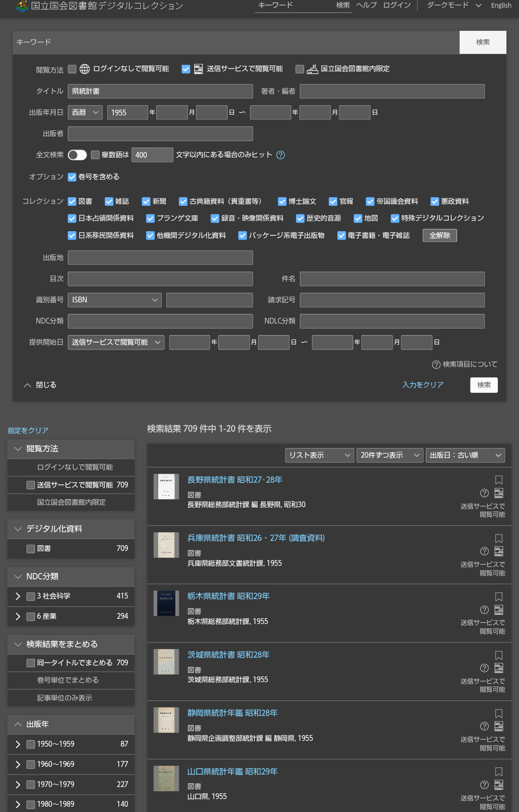Image resolution: width=519 pixels, height=812 pixels.
Task: Click transmission service icon on 兵庫県統計書 result
Action: pyautogui.click(x=499, y=551)
